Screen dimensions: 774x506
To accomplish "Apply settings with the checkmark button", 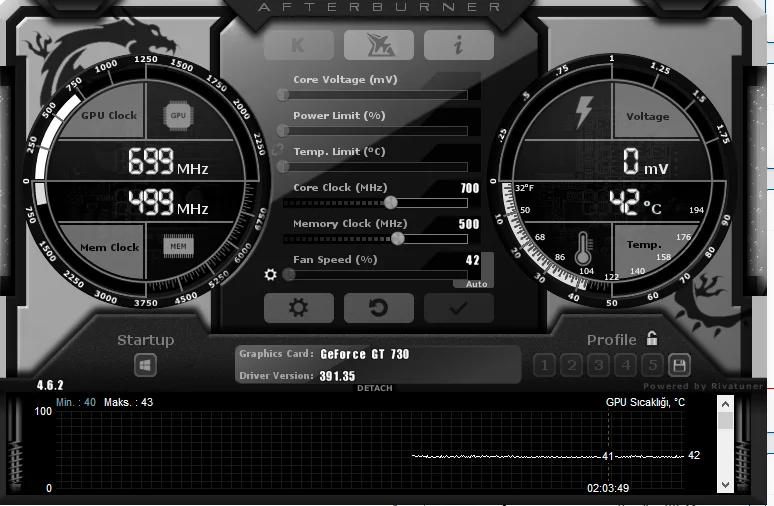I will pos(459,308).
